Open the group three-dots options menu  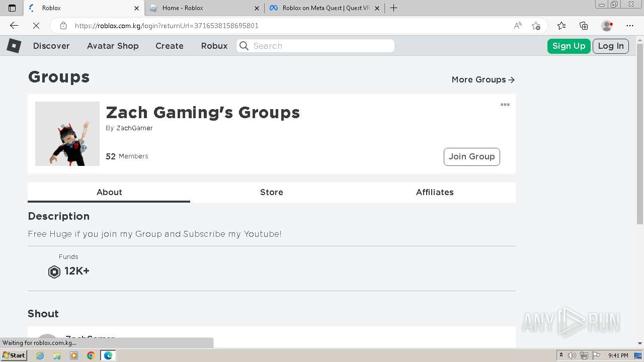point(505,105)
